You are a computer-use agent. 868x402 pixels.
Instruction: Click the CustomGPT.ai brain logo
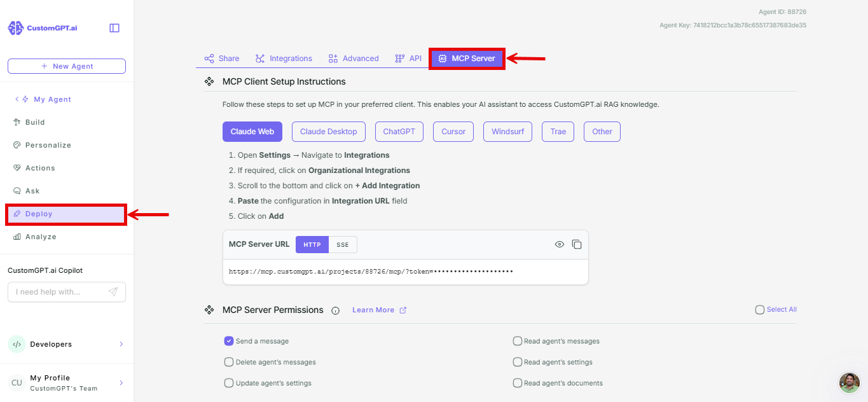15,28
